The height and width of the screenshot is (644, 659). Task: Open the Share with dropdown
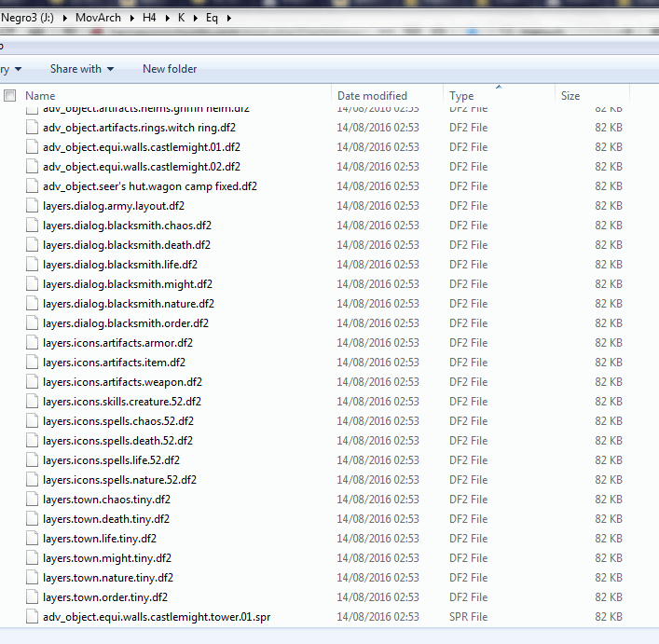tap(82, 69)
